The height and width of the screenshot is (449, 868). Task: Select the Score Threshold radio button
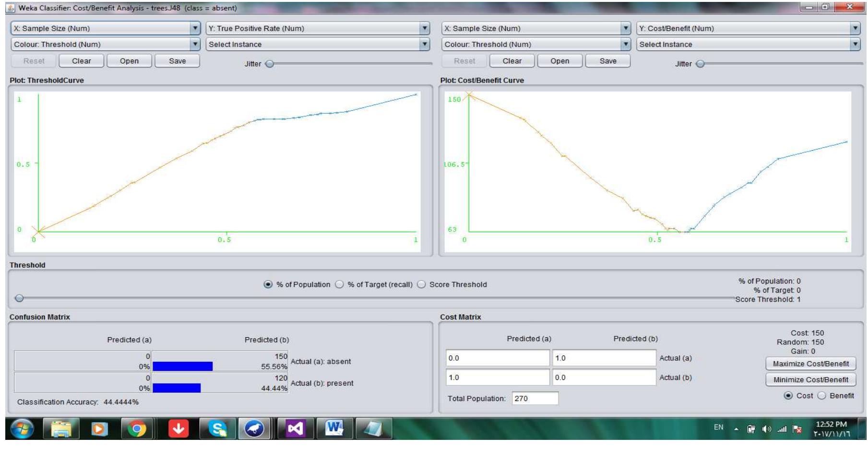[x=421, y=284]
